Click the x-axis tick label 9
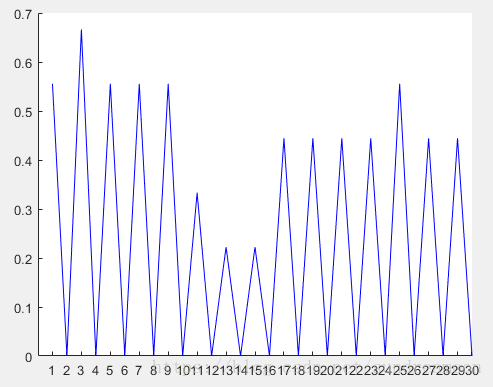 coord(168,370)
